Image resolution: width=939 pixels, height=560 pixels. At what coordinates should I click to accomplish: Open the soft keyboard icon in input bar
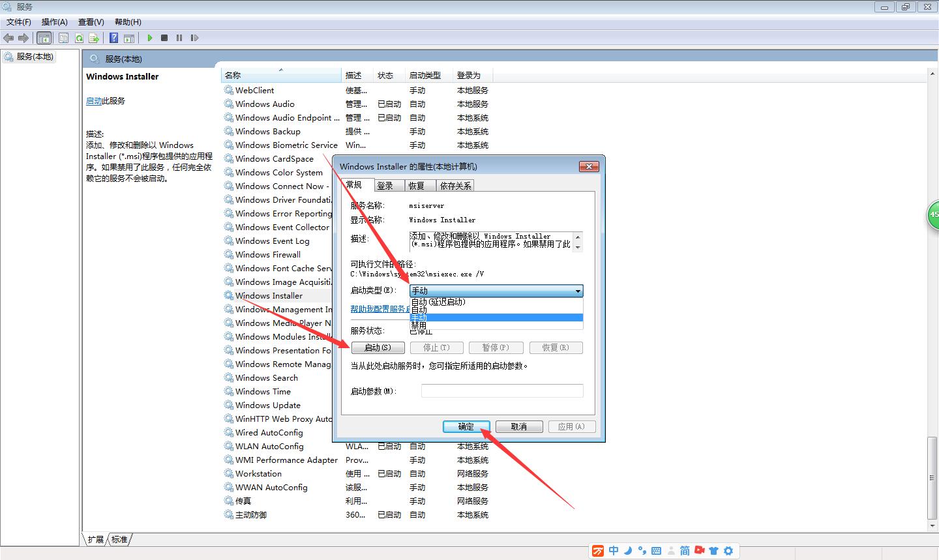[x=656, y=551]
